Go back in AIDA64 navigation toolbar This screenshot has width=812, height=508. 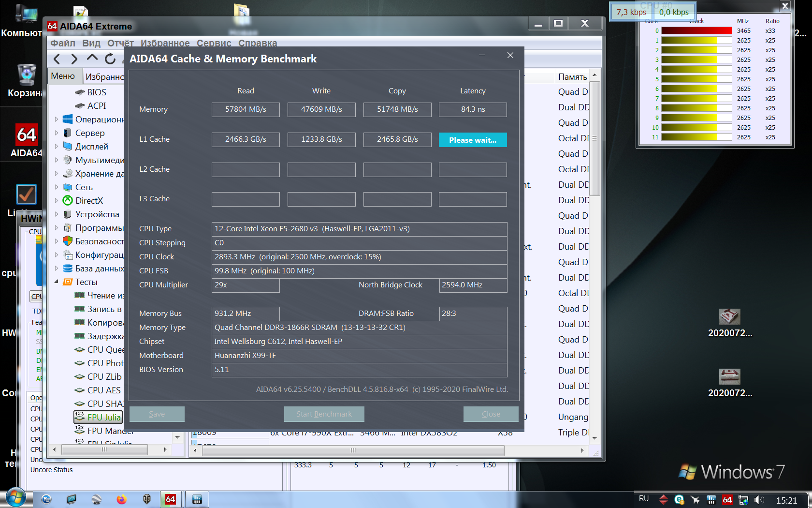tap(57, 59)
